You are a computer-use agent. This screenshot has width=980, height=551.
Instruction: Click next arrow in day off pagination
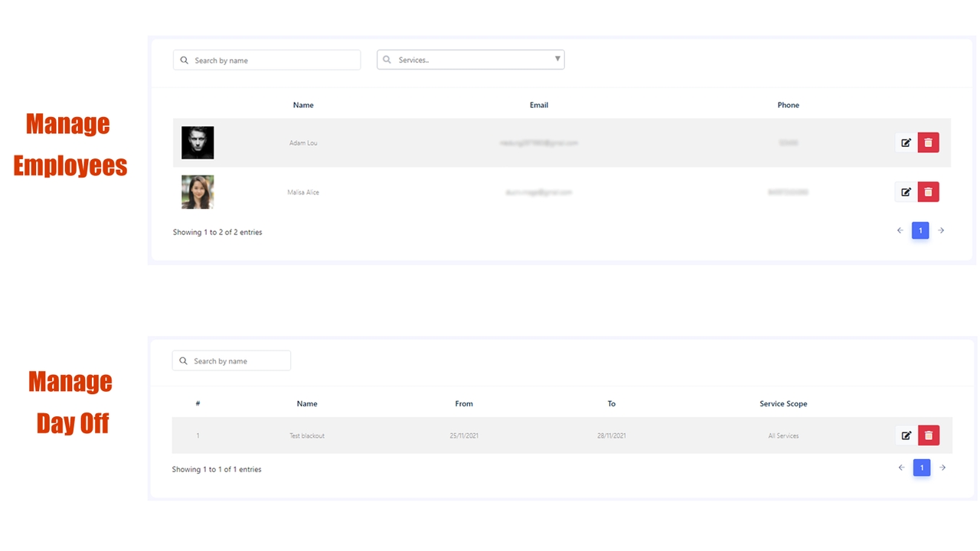942,468
